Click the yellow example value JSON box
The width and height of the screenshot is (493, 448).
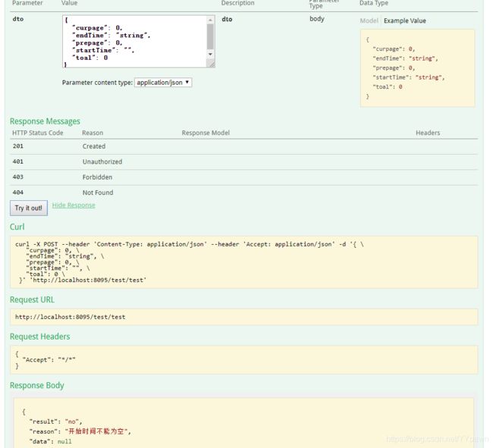click(418, 68)
